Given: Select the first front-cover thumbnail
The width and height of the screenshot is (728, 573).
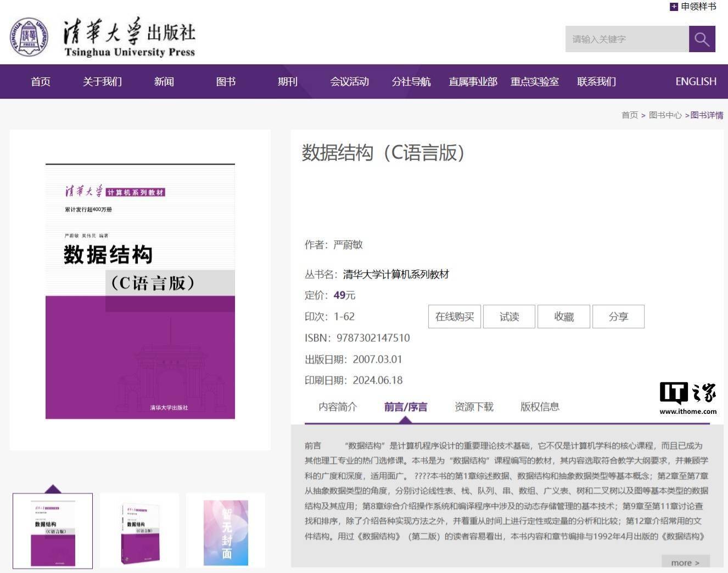Looking at the screenshot, I should click(53, 531).
